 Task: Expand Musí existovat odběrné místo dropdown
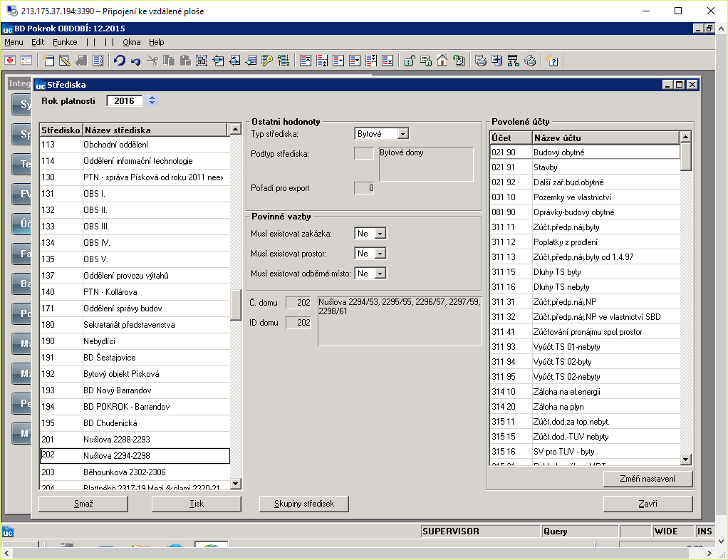coord(380,274)
